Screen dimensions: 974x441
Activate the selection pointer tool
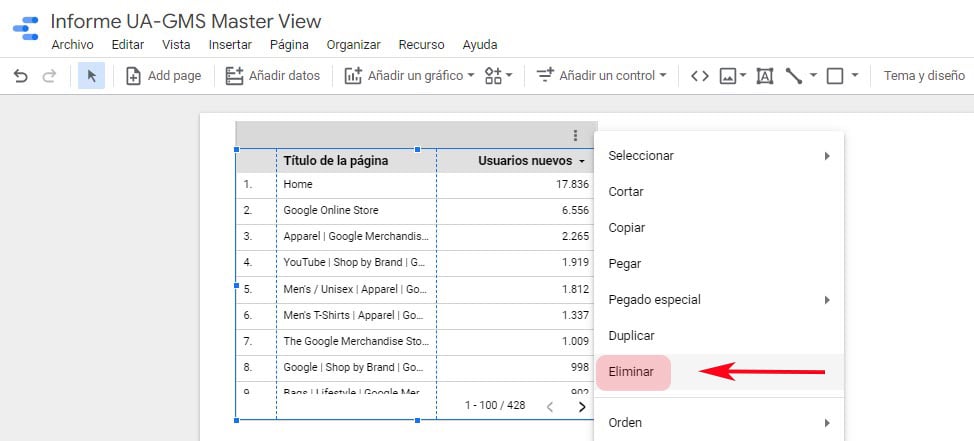(91, 76)
